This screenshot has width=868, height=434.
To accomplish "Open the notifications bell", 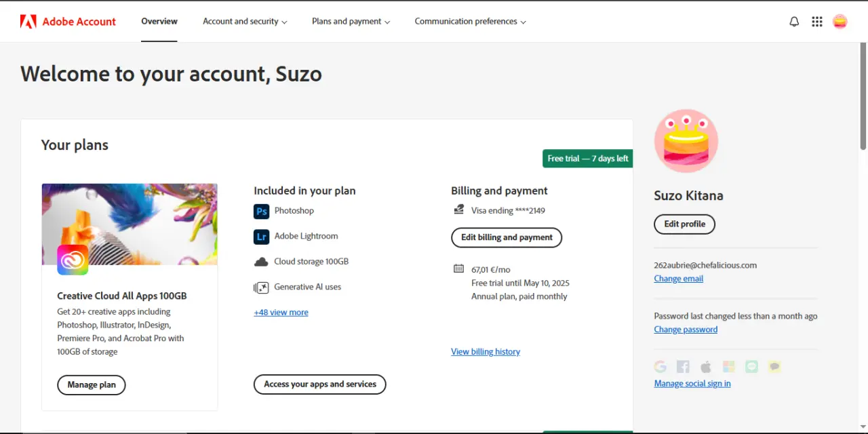I will click(795, 22).
